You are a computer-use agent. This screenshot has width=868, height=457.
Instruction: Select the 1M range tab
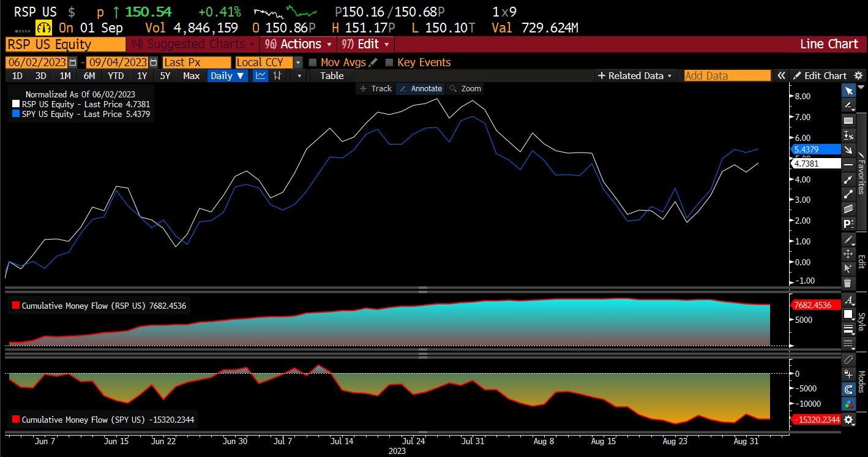[x=65, y=75]
